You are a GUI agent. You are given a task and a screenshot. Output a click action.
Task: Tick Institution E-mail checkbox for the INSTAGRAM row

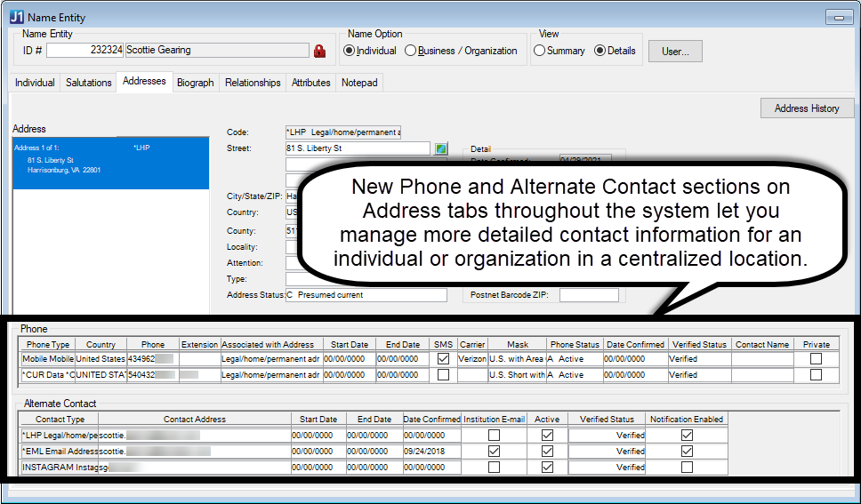coord(494,468)
